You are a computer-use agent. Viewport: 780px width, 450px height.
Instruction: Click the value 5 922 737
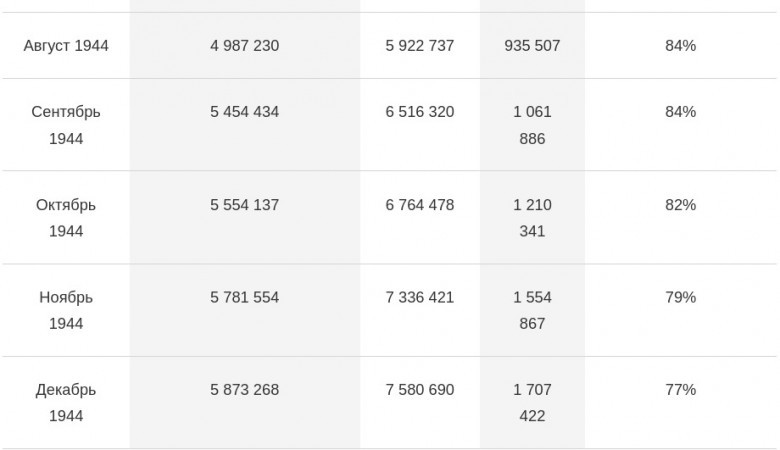(x=419, y=46)
